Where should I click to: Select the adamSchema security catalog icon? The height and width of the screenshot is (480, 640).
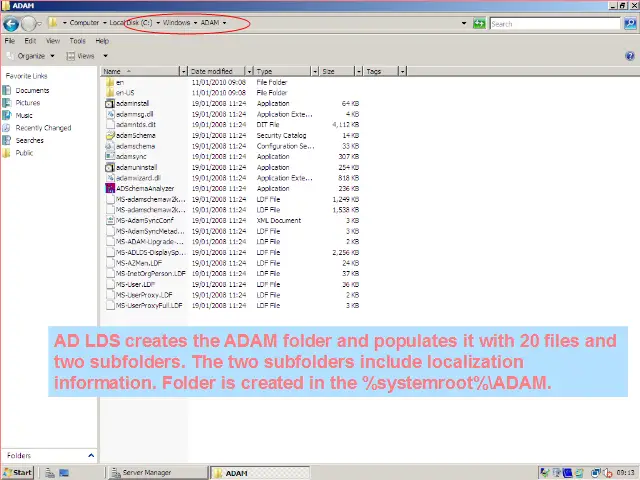pyautogui.click(x=110, y=136)
